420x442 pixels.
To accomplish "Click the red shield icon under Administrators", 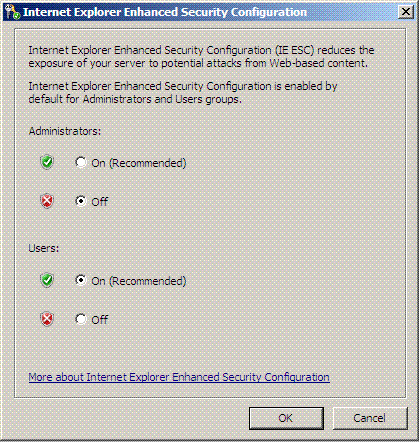I will [x=47, y=201].
